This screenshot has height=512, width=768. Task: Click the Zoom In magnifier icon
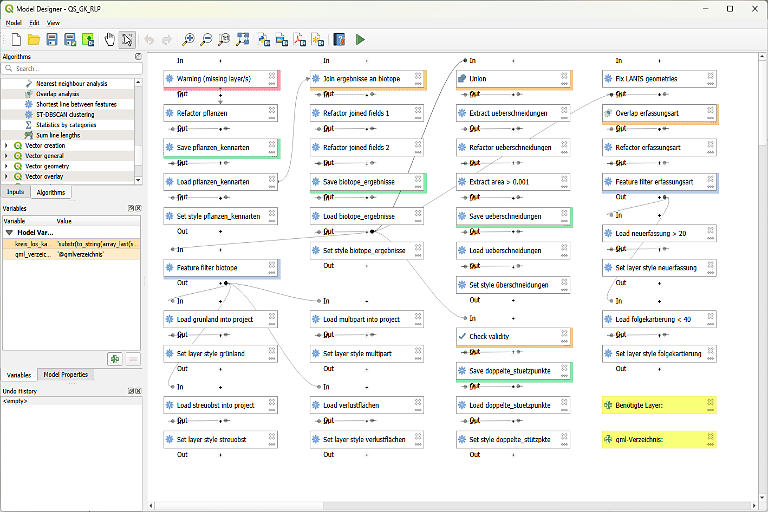click(x=188, y=40)
